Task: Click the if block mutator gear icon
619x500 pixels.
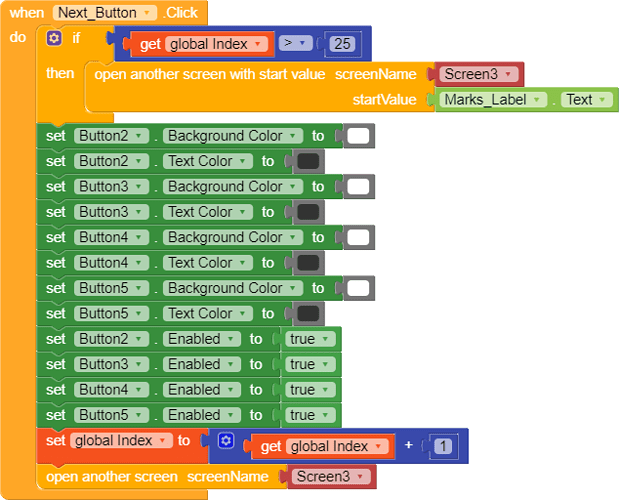Action: (x=54, y=38)
